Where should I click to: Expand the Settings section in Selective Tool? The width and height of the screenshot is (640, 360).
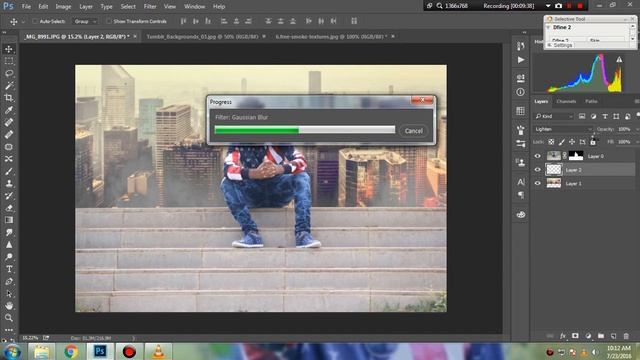tap(550, 45)
